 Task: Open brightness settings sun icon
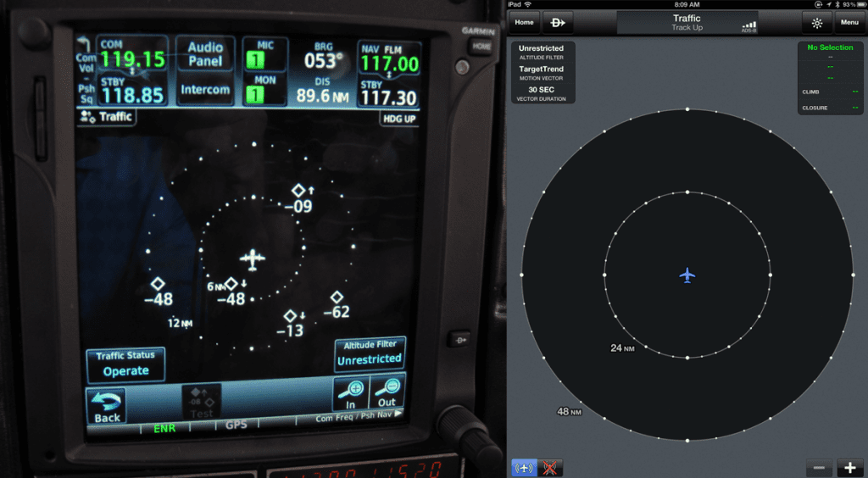(817, 23)
